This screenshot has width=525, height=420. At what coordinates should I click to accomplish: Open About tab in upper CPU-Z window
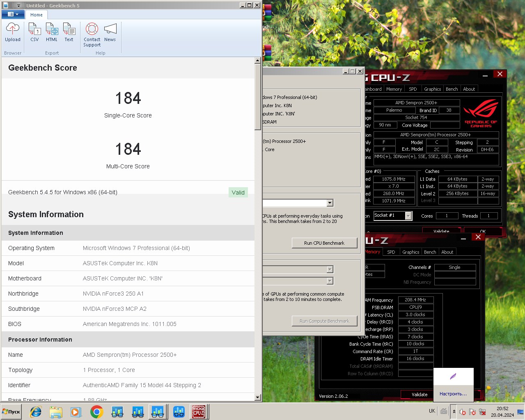click(x=469, y=89)
